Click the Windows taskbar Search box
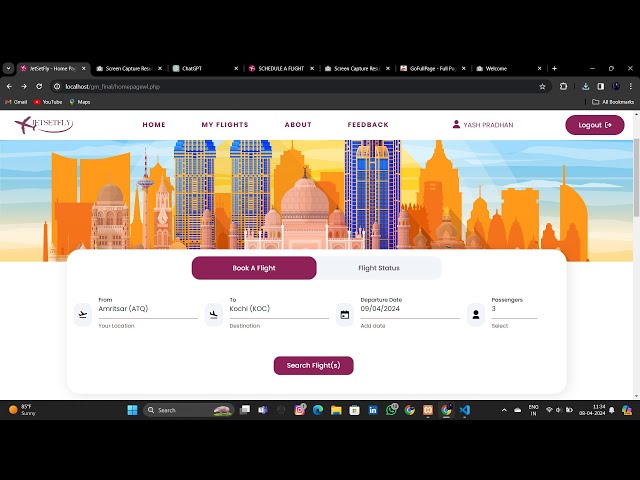 [189, 410]
